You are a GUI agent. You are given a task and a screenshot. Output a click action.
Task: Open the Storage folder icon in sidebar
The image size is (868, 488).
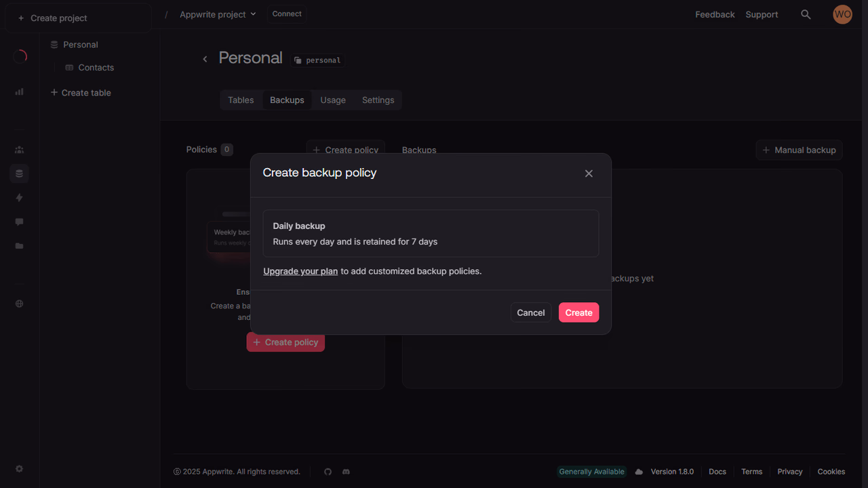19,246
